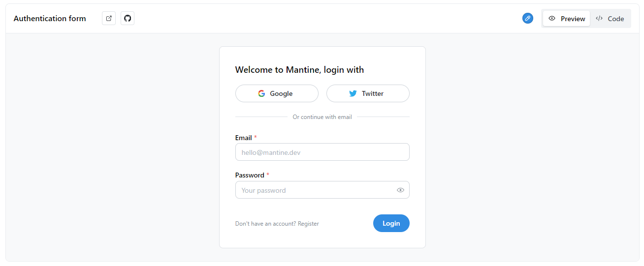Submit the form with Login button
Image resolution: width=644 pixels, height=266 pixels.
[391, 223]
